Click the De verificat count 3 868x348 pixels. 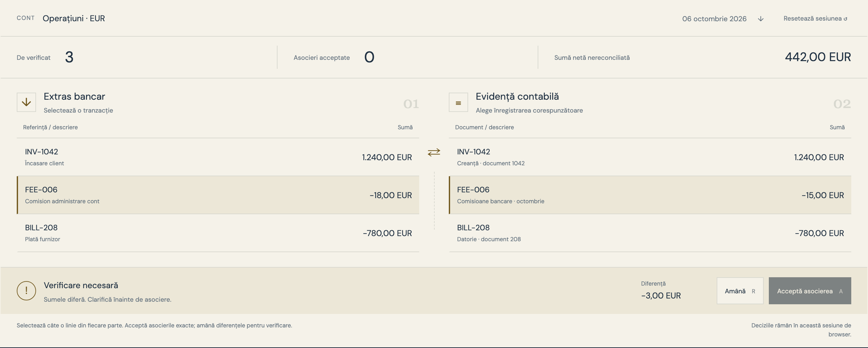69,57
